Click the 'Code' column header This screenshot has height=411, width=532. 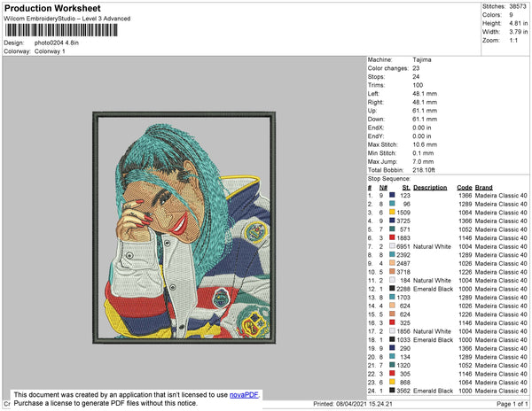point(464,188)
